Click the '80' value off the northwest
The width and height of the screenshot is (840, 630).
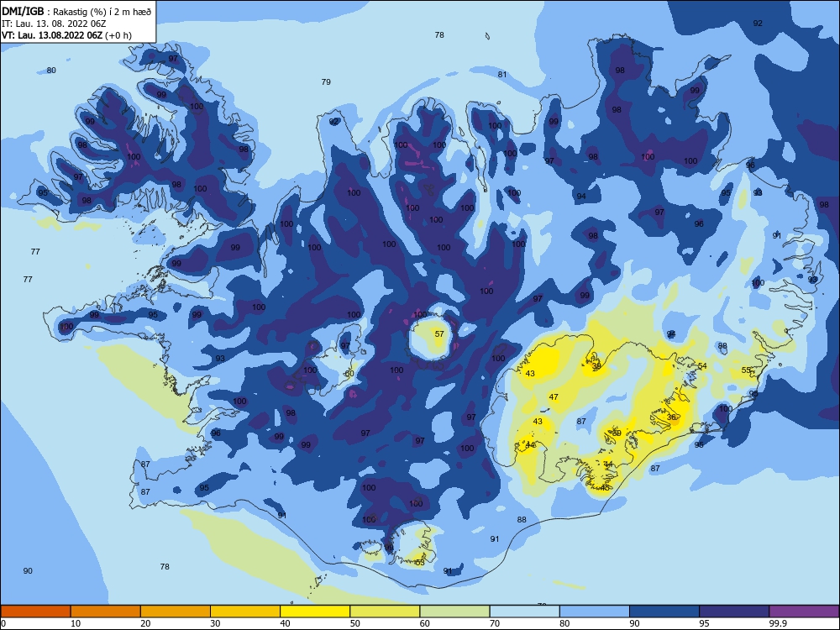tap(51, 71)
